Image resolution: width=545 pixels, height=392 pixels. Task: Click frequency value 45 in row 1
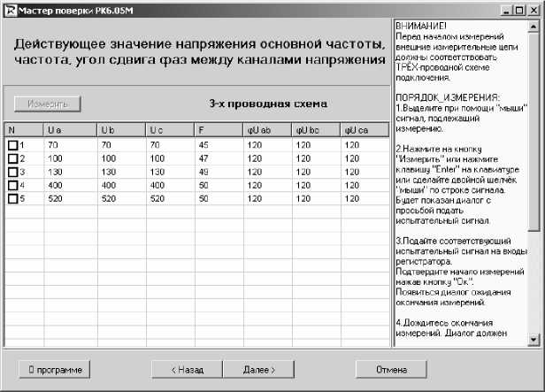coord(203,145)
